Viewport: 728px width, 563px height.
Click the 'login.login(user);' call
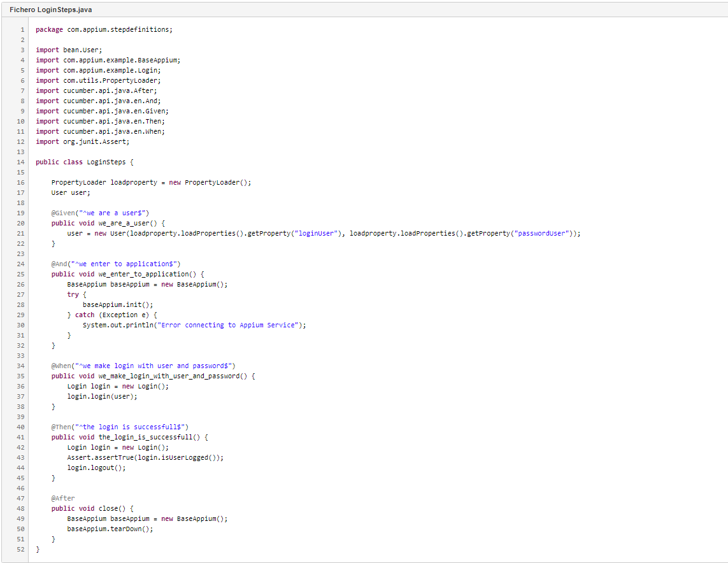click(102, 397)
